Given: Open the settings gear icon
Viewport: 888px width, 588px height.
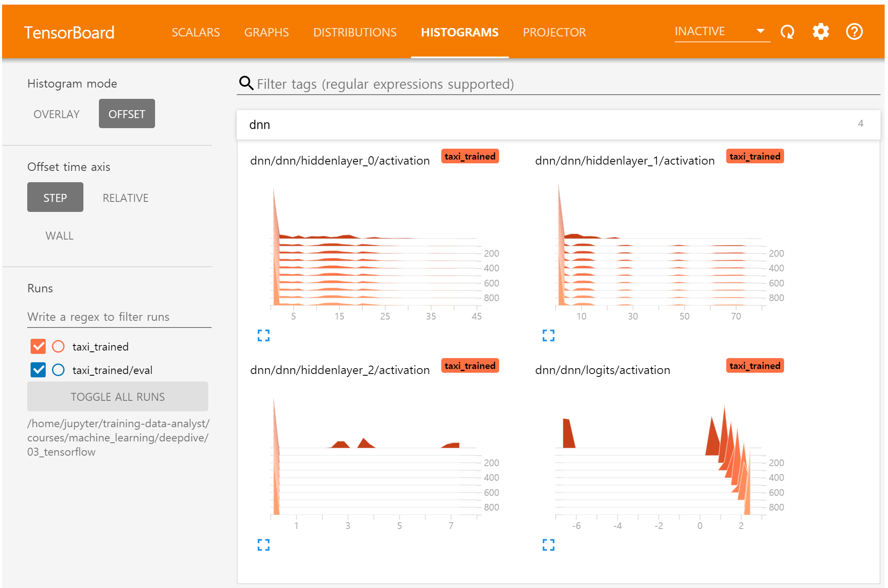Looking at the screenshot, I should click(821, 32).
